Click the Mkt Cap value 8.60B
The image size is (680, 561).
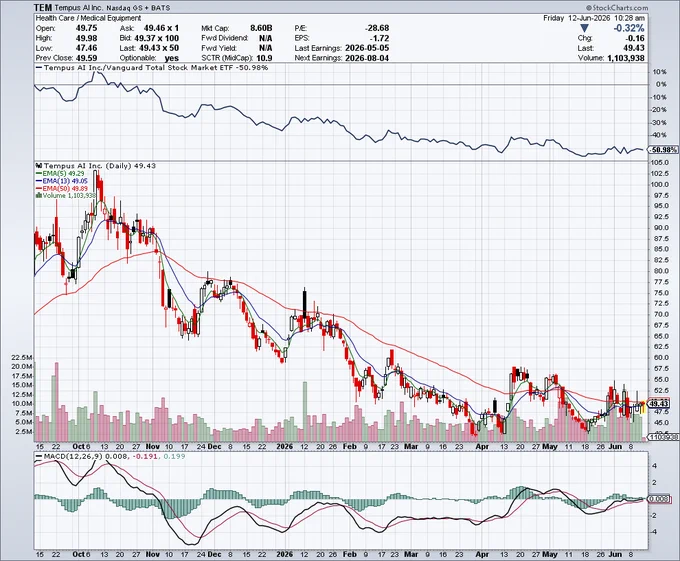click(261, 28)
